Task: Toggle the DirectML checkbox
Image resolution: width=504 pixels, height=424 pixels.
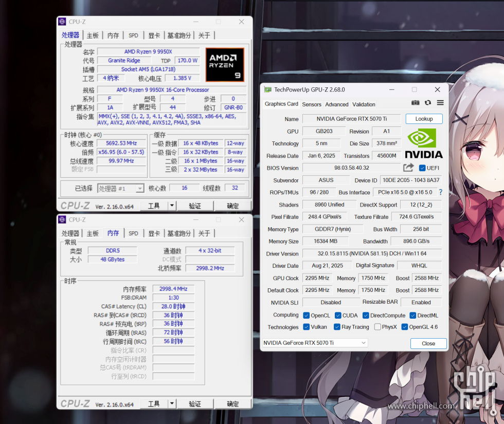Action: pyautogui.click(x=412, y=316)
